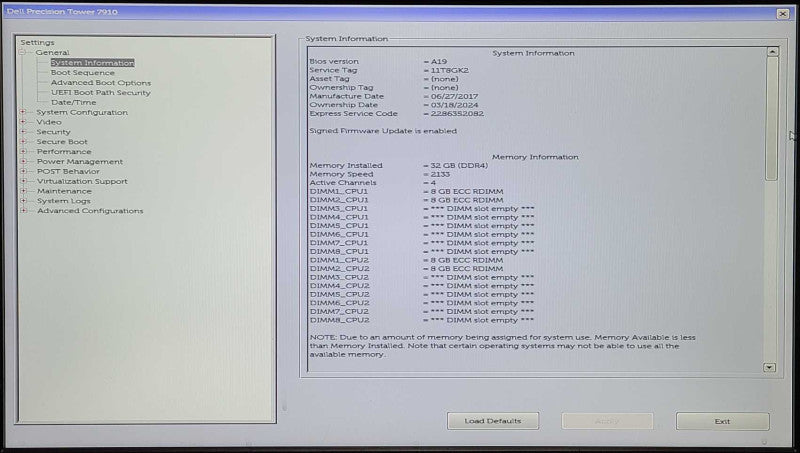The height and width of the screenshot is (453, 800).
Task: Expand the Maintenance node
Action: click(23, 191)
